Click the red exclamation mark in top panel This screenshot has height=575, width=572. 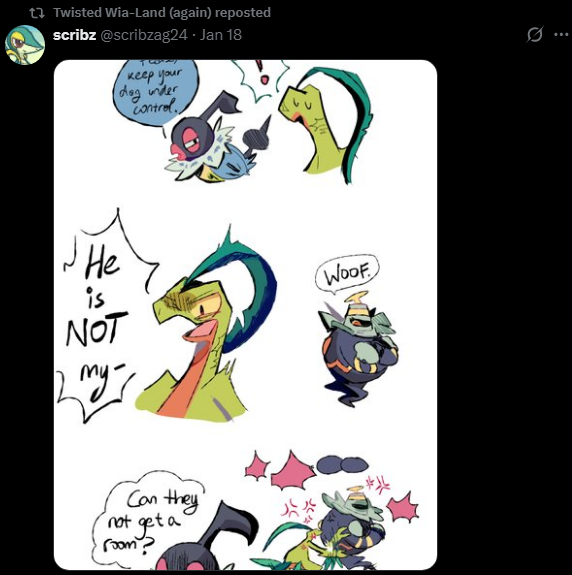(262, 72)
